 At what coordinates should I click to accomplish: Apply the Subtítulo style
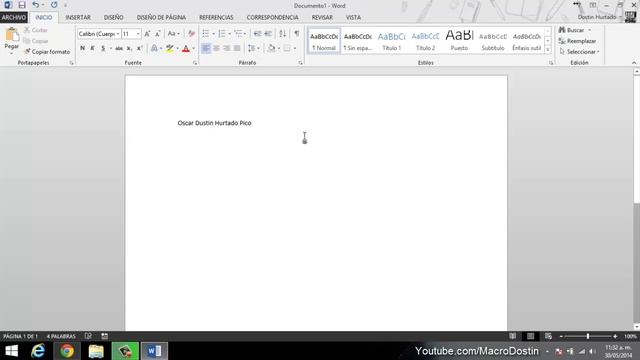coord(493,41)
